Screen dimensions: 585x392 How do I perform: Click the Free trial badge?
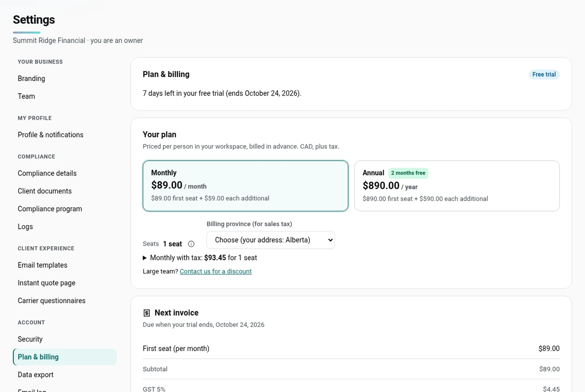tap(544, 75)
